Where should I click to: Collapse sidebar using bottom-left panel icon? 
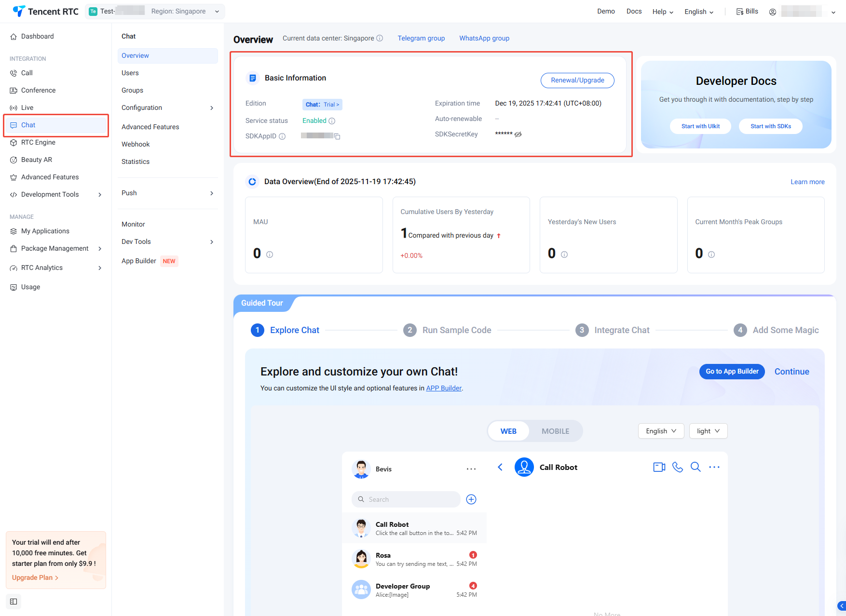tap(14, 602)
